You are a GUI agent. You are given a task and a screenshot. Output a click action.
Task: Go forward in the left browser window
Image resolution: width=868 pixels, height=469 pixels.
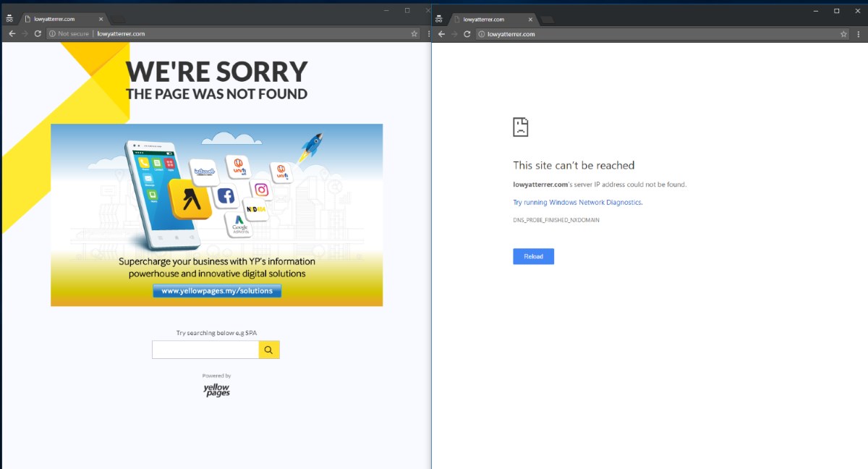click(25, 33)
